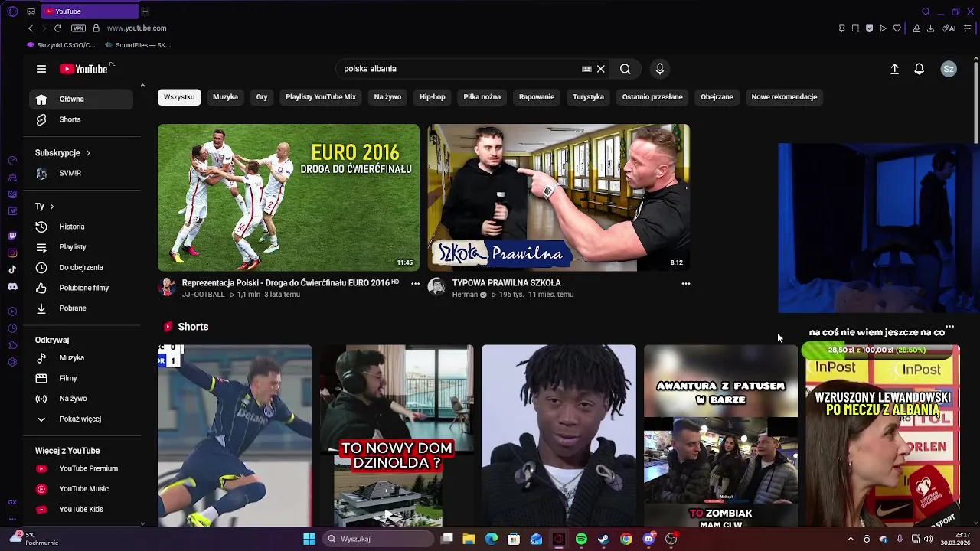
Task: Select the Wszystko filter chip
Action: [x=179, y=97]
